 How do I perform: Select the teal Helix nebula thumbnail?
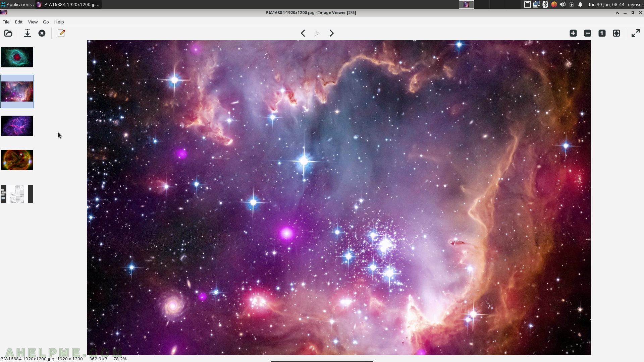17,57
